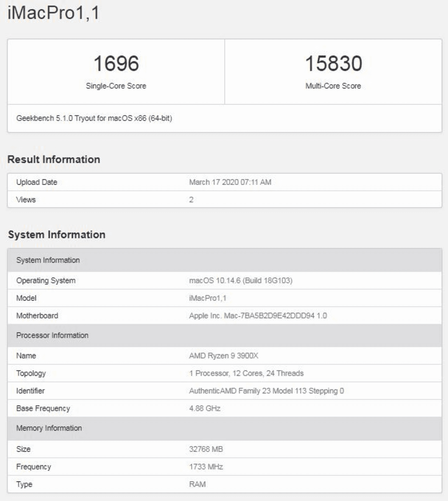The width and height of the screenshot is (448, 501).
Task: Select the single-core score 1696
Action: (x=116, y=63)
